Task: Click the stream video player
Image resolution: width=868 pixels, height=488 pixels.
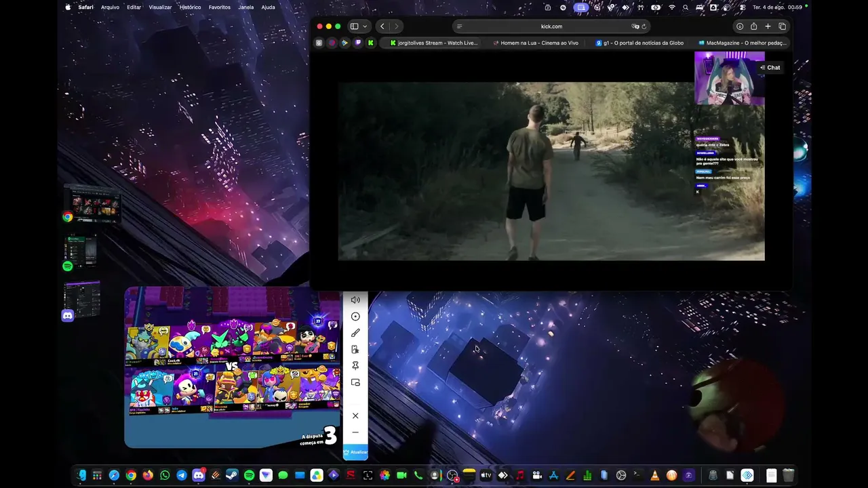Action: [551, 171]
